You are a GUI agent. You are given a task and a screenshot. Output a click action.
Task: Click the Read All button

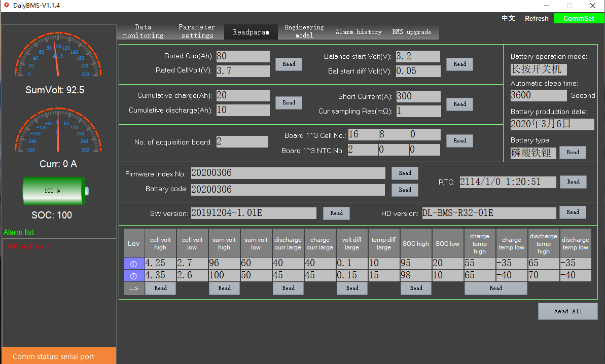coord(567,311)
